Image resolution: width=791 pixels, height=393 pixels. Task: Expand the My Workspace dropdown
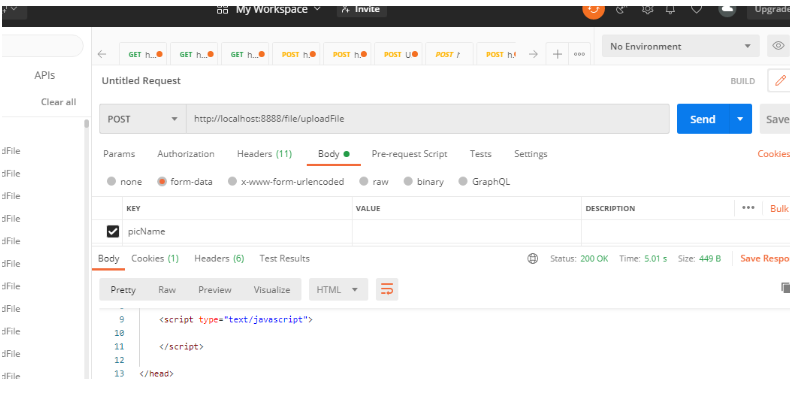pos(278,10)
